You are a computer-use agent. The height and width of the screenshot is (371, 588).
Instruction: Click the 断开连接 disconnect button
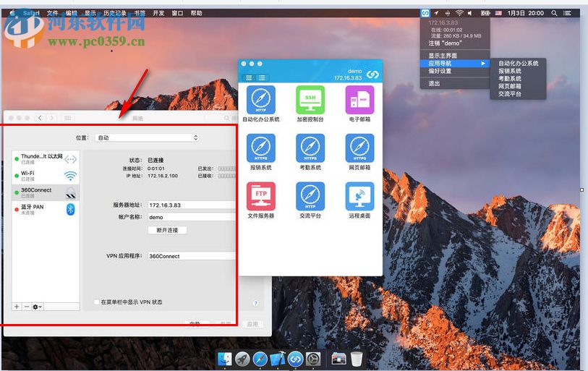coord(167,230)
